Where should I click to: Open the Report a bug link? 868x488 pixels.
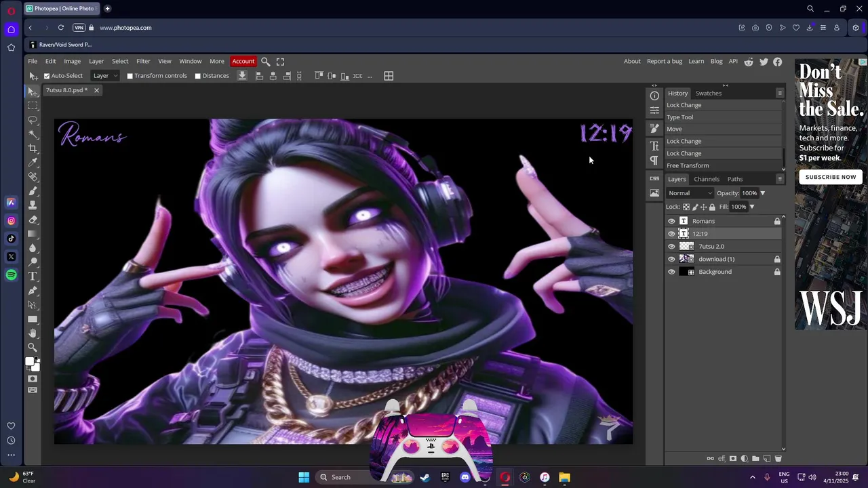click(665, 62)
